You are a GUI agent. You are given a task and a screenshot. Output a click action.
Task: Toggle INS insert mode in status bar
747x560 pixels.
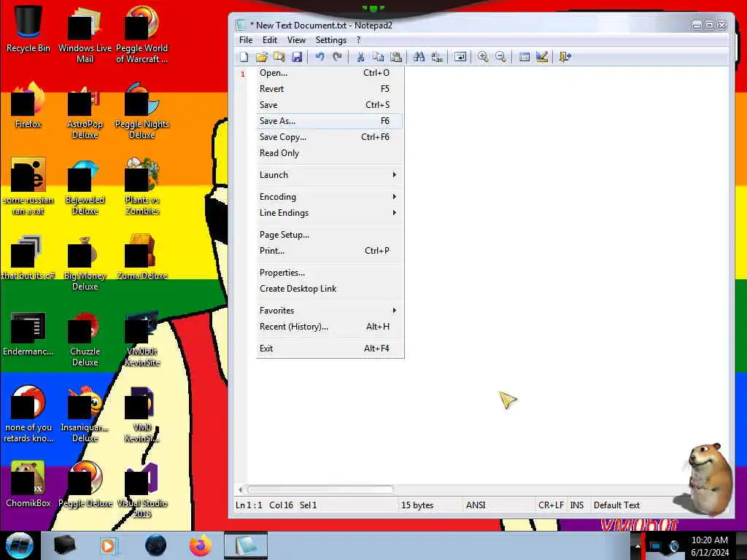[577, 505]
